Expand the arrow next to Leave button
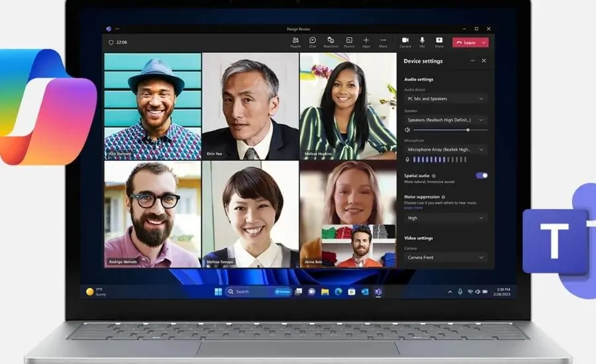The image size is (596, 364). 484,42
